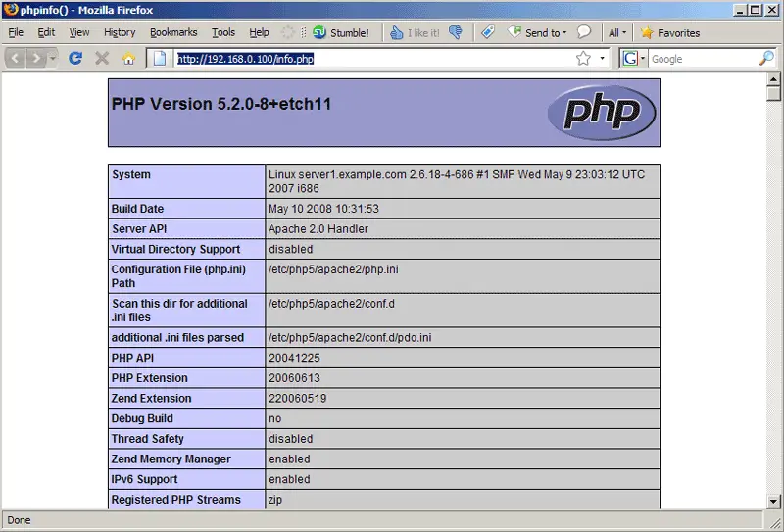Open the recent pages history dropdown
This screenshot has width=784, height=532.
[x=53, y=59]
